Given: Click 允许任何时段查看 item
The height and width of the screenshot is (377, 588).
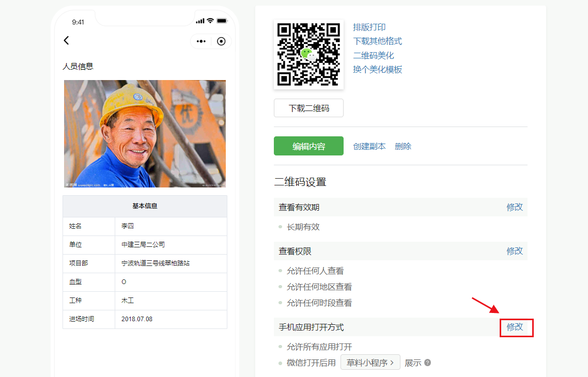Looking at the screenshot, I should 319,303.
